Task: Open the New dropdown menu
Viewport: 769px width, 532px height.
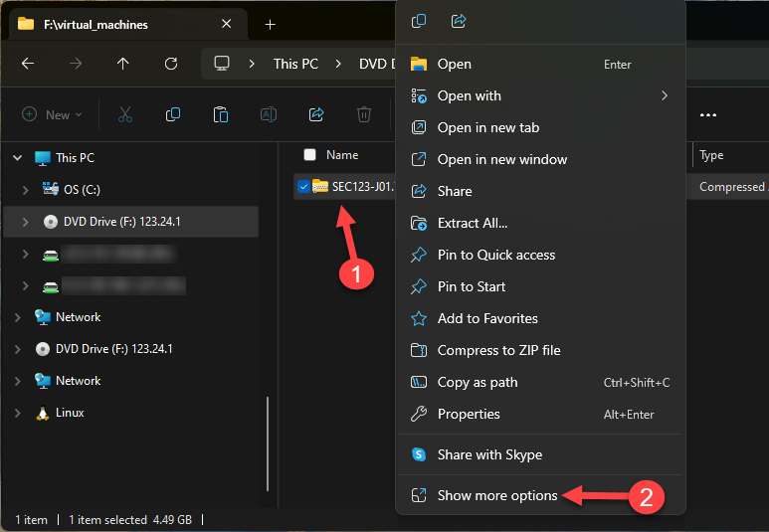Action: 53,114
